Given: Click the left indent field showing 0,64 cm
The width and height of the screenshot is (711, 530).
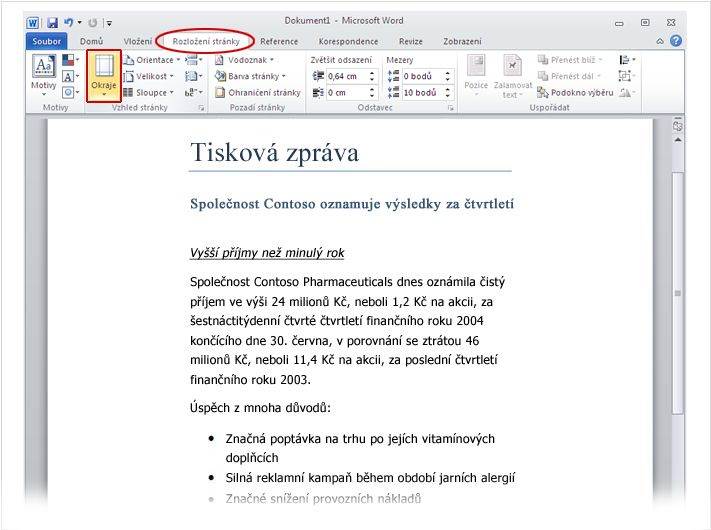Looking at the screenshot, I should pos(346,76).
